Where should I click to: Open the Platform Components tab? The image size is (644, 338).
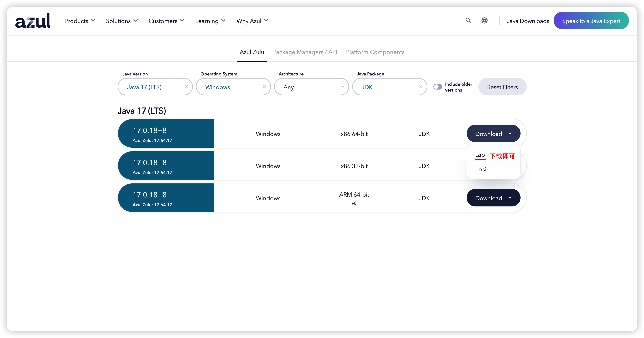[375, 52]
